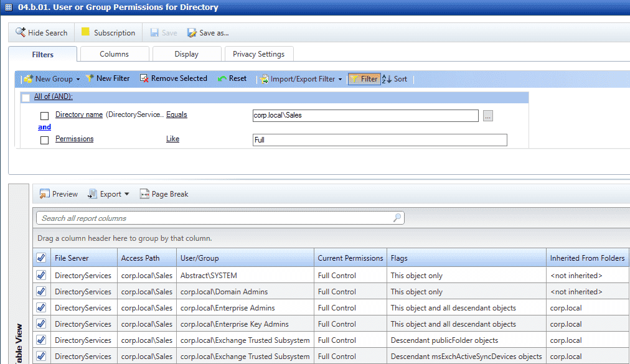Screen dimensions: 630x364
Task: Click the Import/Export Filter icon
Action: point(264,79)
